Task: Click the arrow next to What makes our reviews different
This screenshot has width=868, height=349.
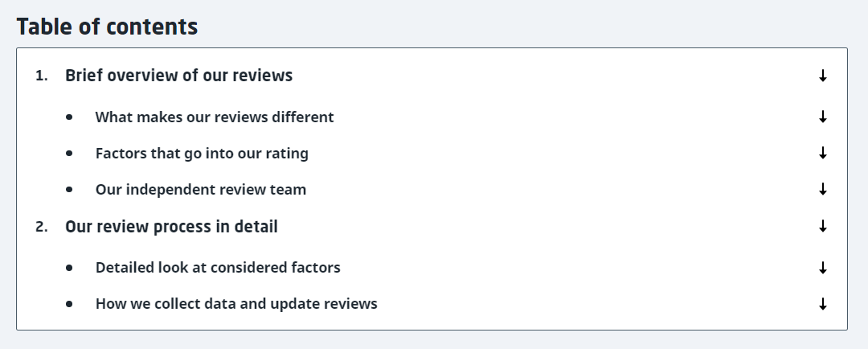Action: [823, 117]
